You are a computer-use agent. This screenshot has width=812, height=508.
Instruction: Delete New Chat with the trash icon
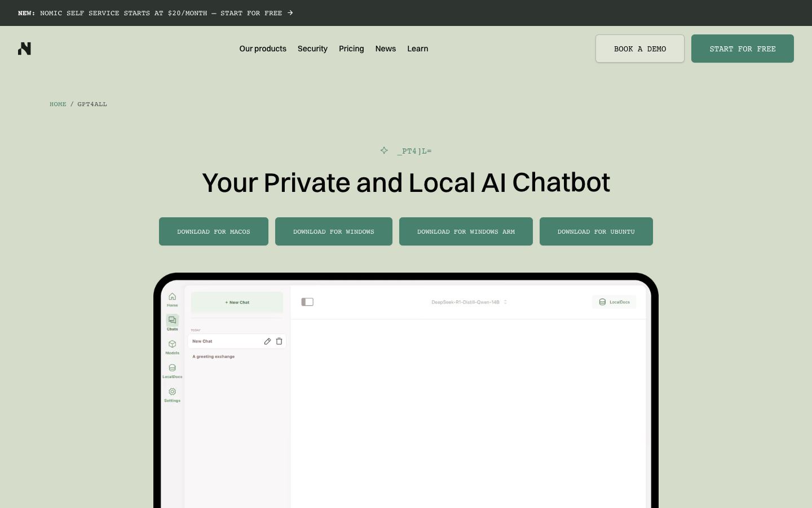click(x=279, y=341)
